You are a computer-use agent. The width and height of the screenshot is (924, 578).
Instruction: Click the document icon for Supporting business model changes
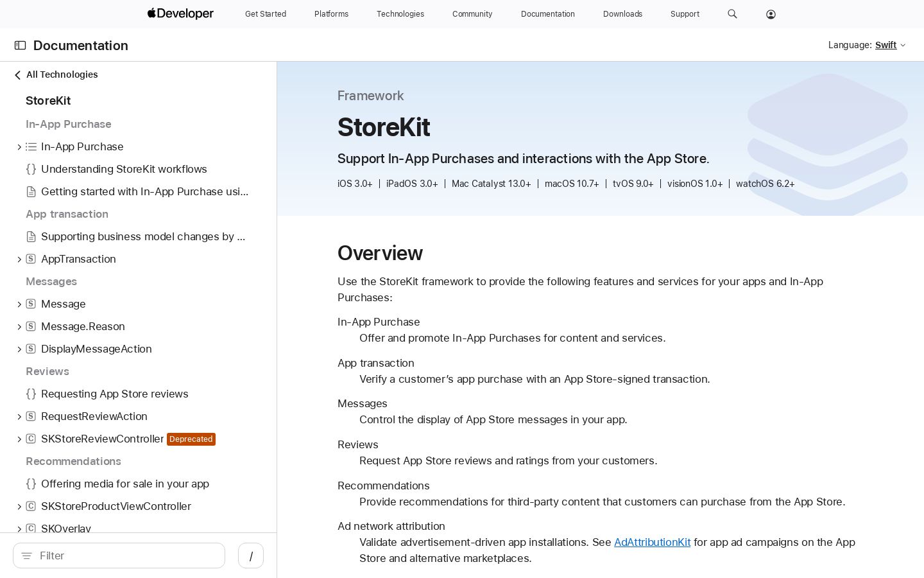31,237
